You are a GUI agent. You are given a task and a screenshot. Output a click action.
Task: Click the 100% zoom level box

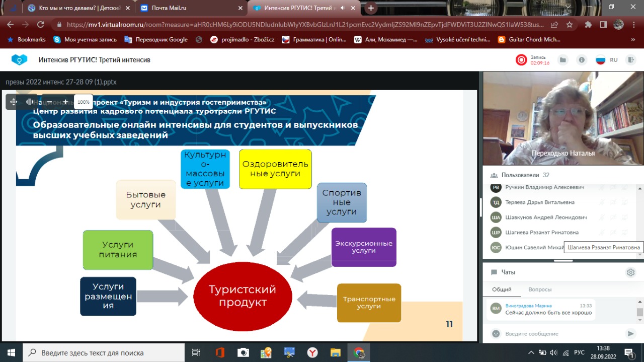pyautogui.click(x=84, y=102)
